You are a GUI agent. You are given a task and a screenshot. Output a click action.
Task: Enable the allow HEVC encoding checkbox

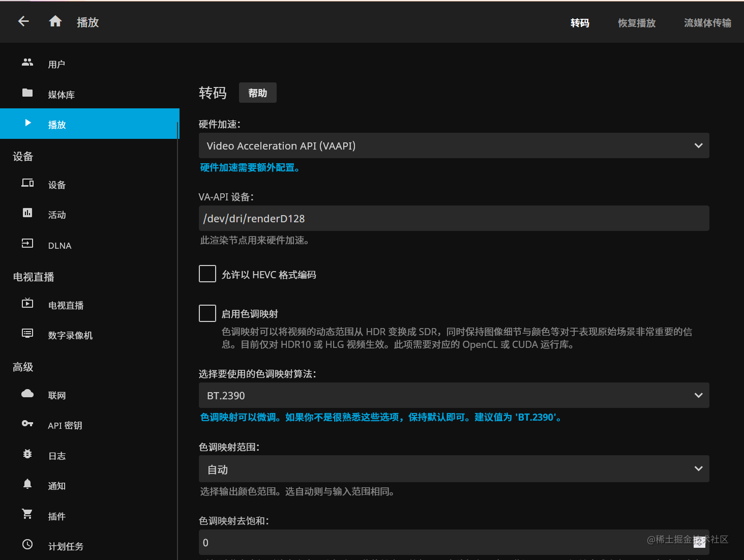click(x=207, y=274)
